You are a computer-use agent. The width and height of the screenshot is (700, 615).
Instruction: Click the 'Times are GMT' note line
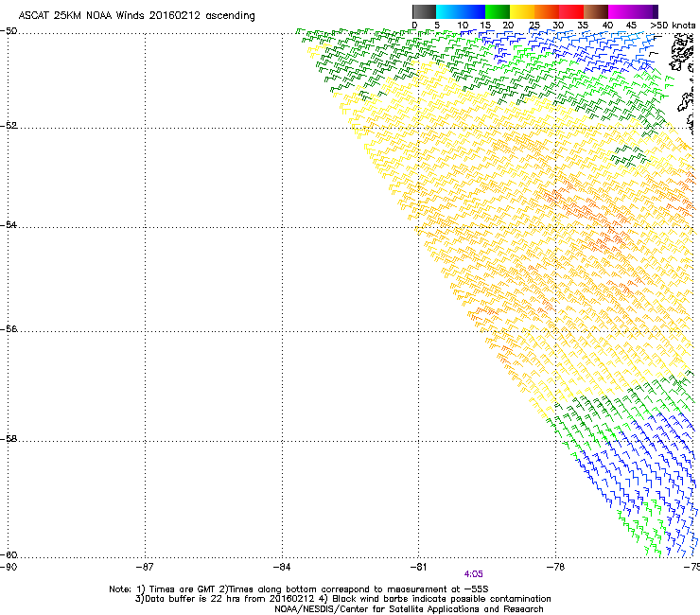[299, 589]
